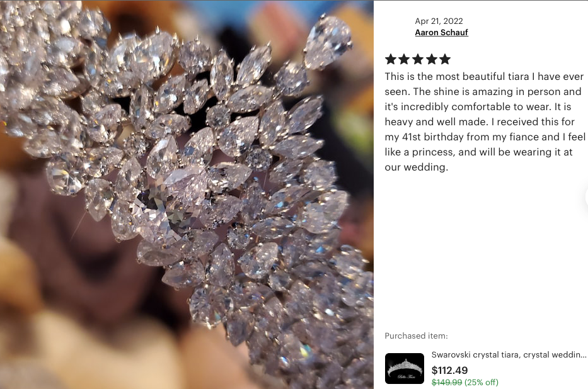Screen dimensions: 588x389
Task: Click the first rating star
Action: click(x=391, y=59)
